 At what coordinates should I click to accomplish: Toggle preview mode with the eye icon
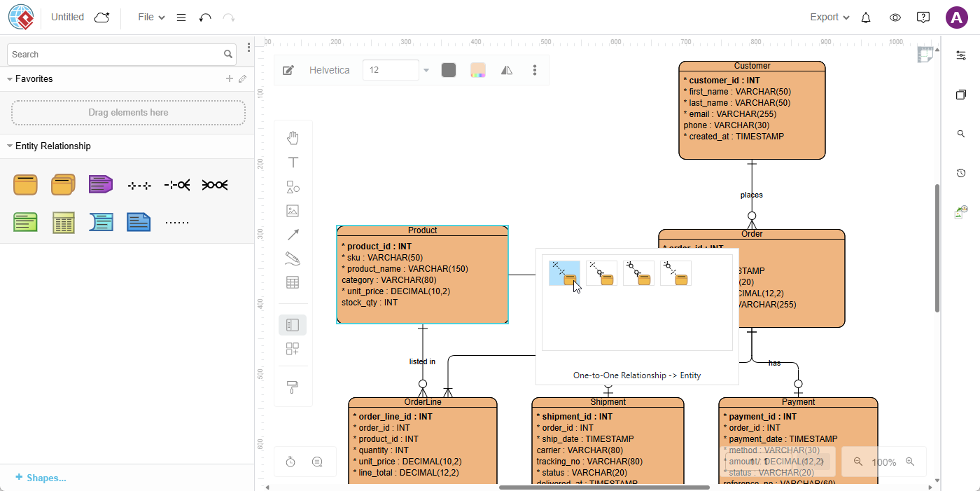[x=895, y=18]
